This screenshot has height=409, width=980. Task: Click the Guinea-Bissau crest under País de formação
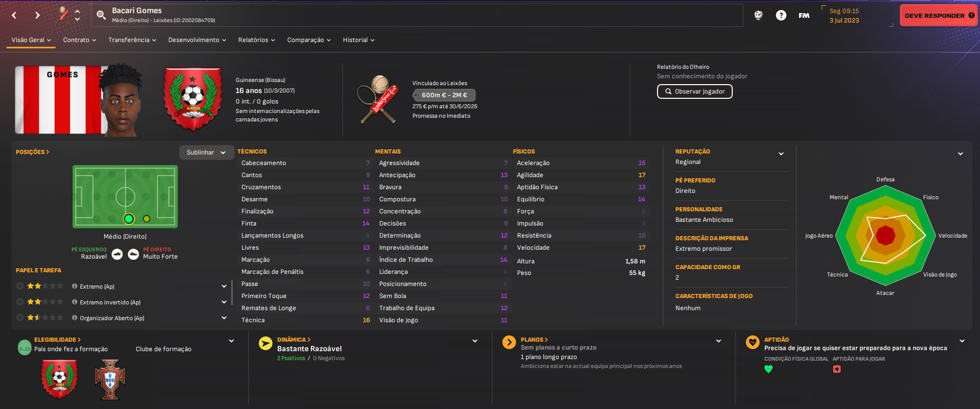(x=59, y=379)
